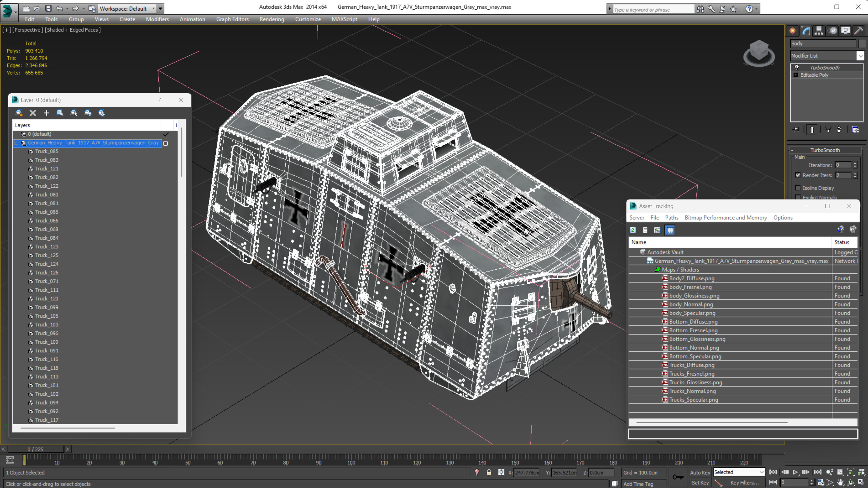Click the object color swatch next to Body
This screenshot has height=488, width=868.
[x=862, y=43]
